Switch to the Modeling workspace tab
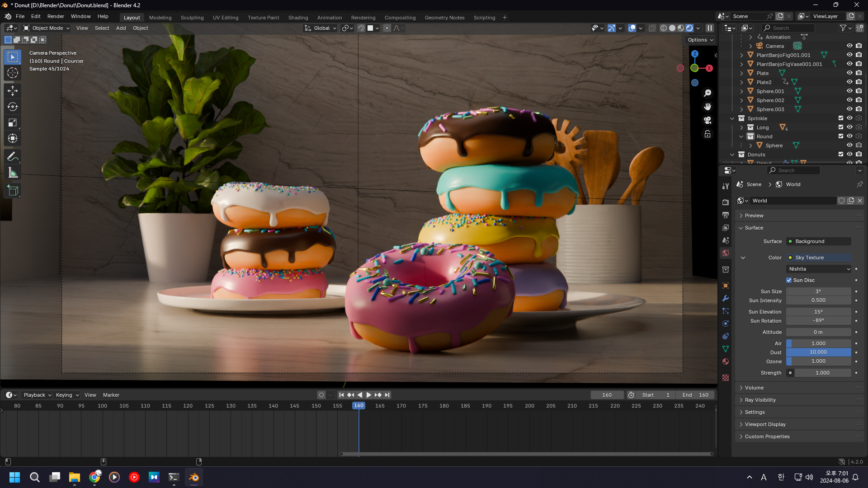This screenshot has width=868, height=488. pos(160,18)
